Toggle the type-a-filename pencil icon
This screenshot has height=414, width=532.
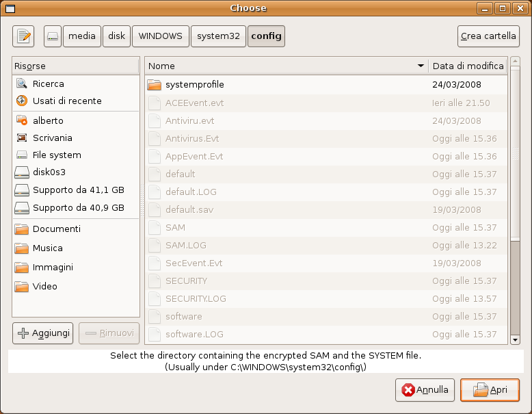(23, 36)
